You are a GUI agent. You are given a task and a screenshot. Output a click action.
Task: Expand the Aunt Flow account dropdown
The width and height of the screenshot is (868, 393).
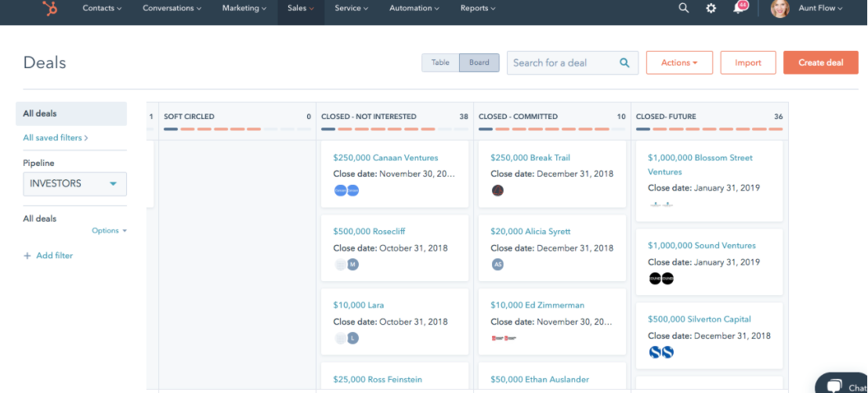[820, 9]
